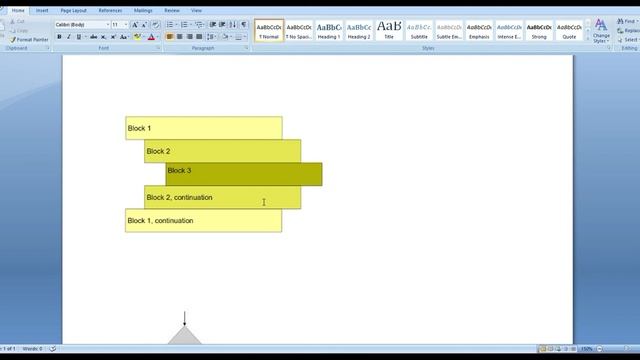Apply the Title style
640x360 pixels.
pos(389,31)
